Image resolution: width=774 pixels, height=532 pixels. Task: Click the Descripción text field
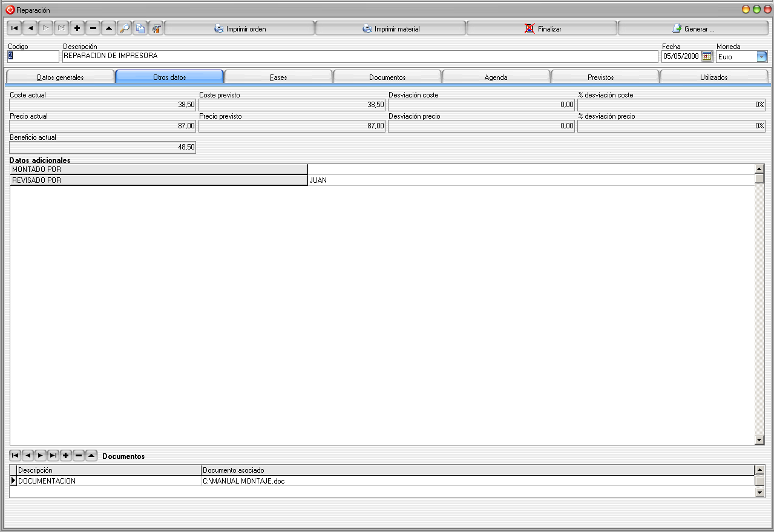click(360, 56)
